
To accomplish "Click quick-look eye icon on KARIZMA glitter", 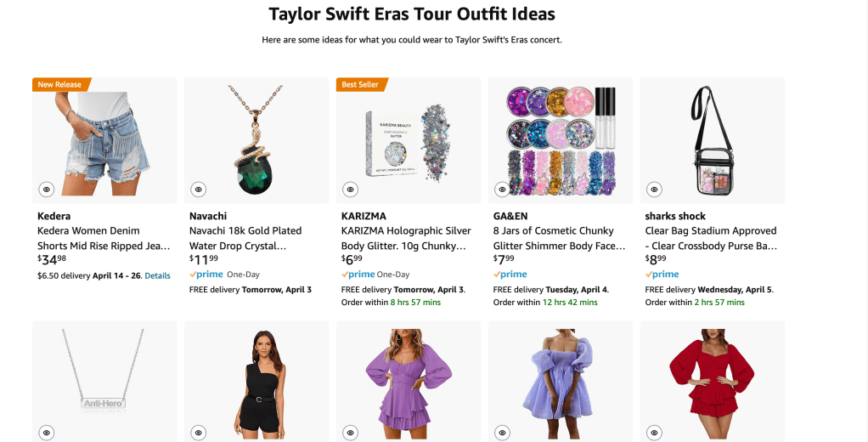I will tap(351, 190).
